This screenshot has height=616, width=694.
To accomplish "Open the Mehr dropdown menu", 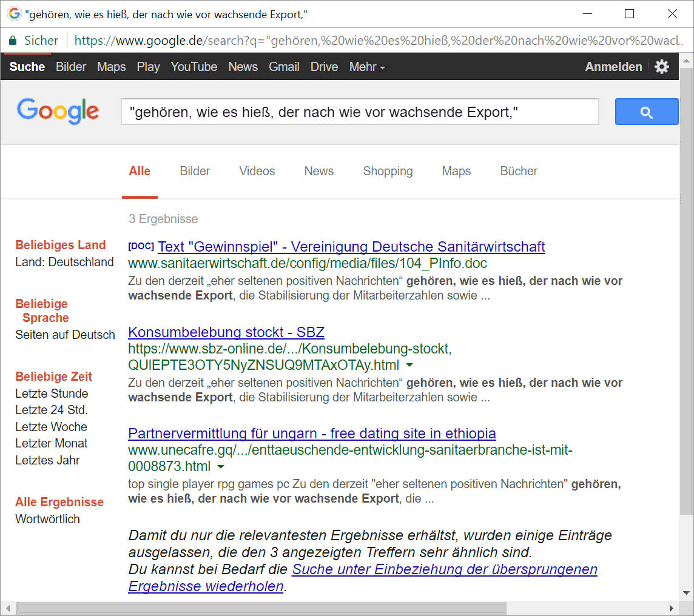I will 367,67.
